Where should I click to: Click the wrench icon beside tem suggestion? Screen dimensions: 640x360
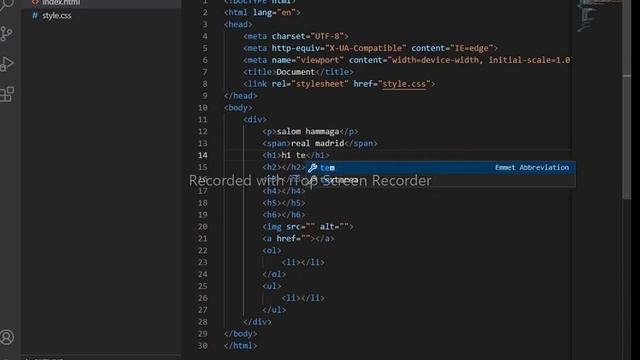[313, 168]
